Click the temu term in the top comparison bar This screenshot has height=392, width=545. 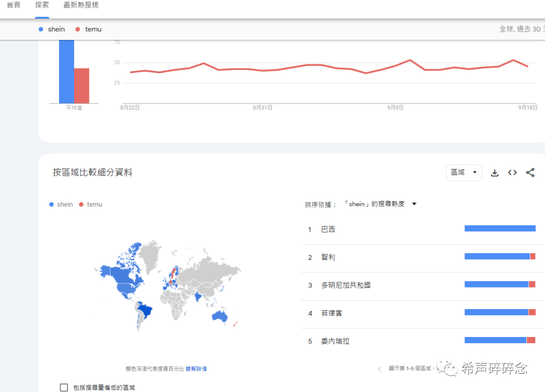pyautogui.click(x=93, y=29)
